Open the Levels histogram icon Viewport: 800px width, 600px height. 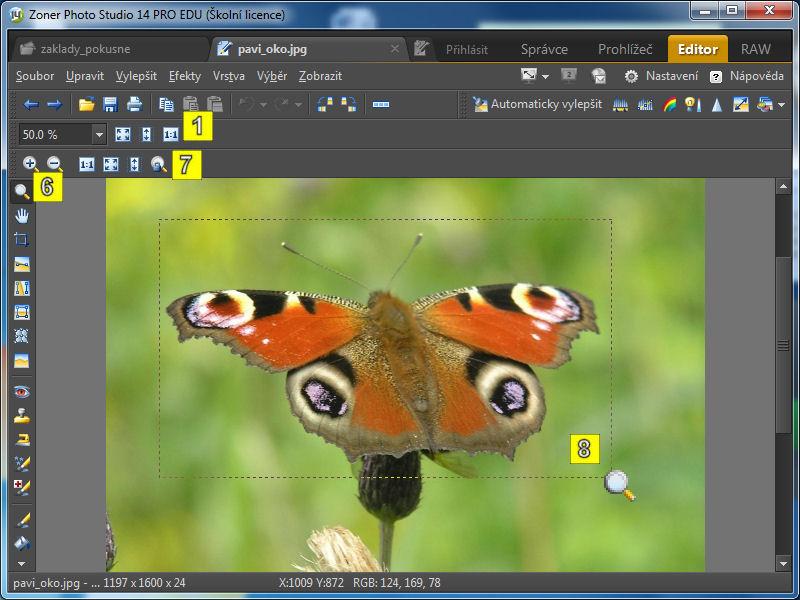[x=620, y=105]
